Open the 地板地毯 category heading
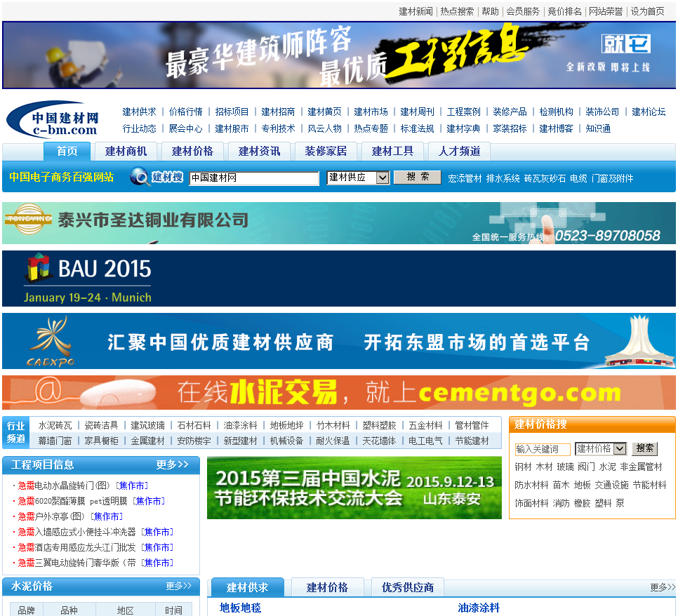The image size is (678, 616). tap(240, 608)
